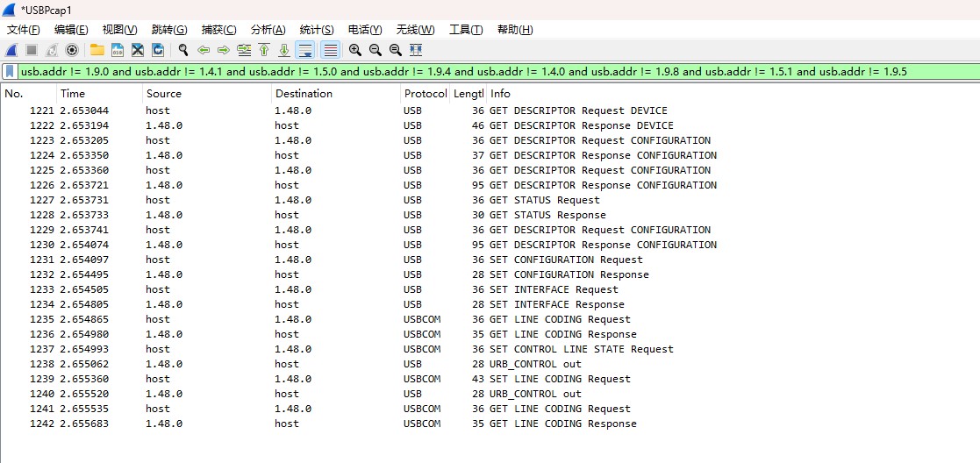Screen dimensions: 980x463
Task: Find a packet using the magnifier icon
Action: 182,50
